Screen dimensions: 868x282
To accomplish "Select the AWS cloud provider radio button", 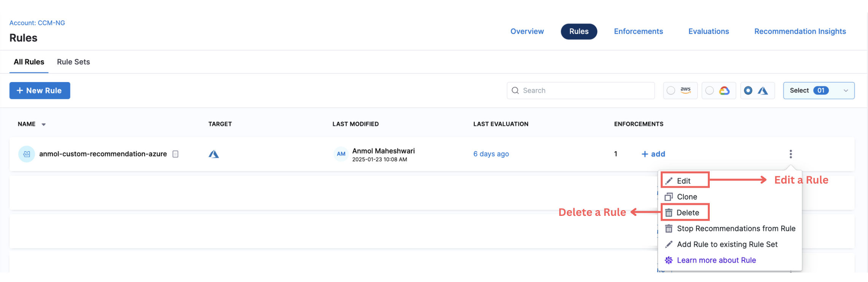I will pyautogui.click(x=671, y=90).
